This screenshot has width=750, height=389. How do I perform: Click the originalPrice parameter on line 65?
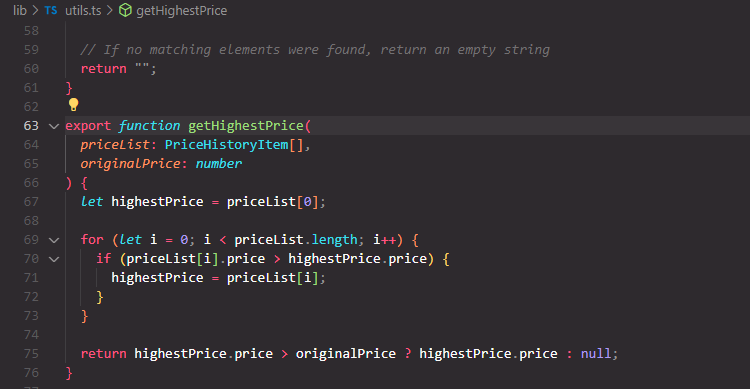(x=130, y=164)
